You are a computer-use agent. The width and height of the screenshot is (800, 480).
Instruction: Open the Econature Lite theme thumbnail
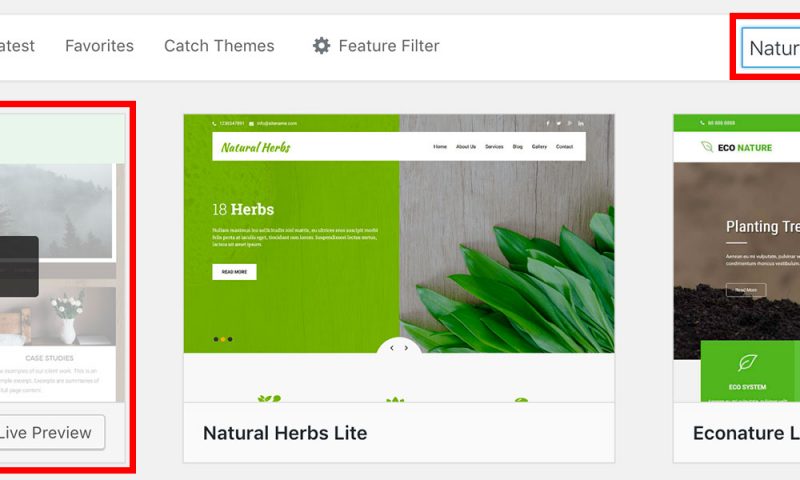click(x=737, y=258)
